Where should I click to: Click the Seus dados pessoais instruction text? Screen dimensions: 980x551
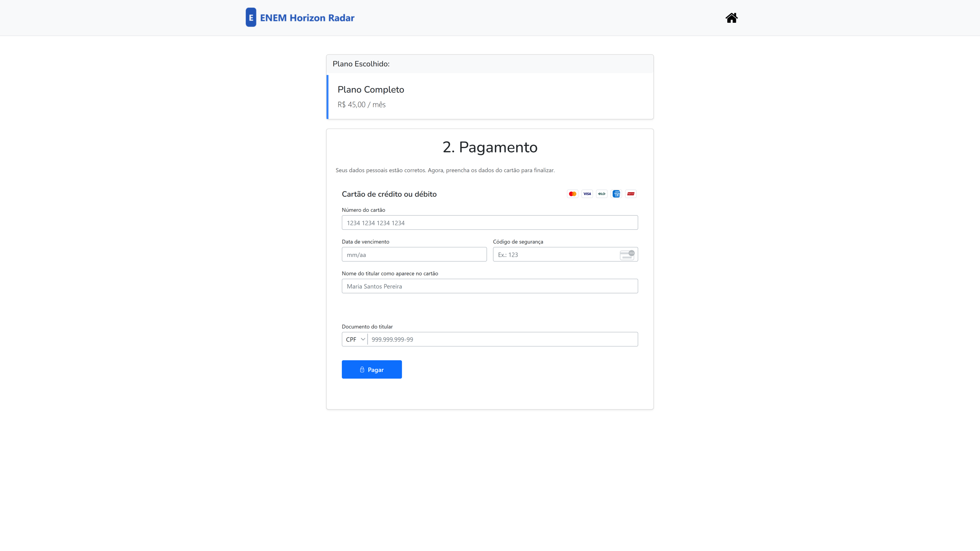(x=445, y=170)
